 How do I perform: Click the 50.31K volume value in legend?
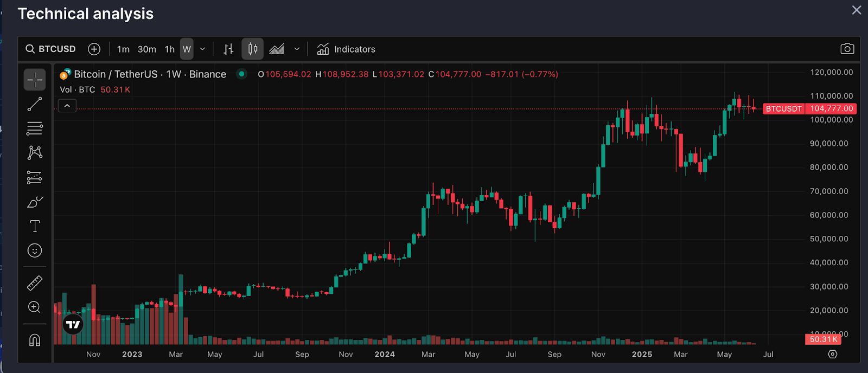click(x=116, y=89)
